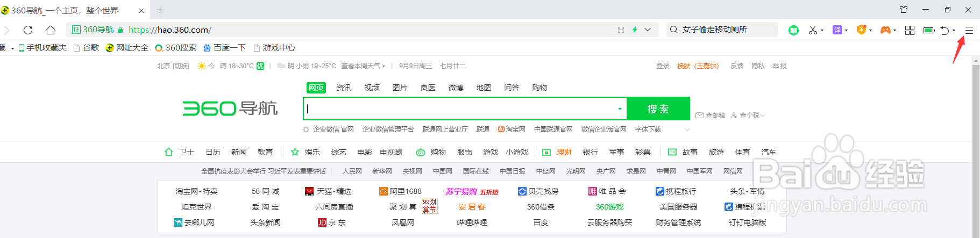This screenshot has width=980, height=238.
Task: Click the 卫士 house icon
Action: [x=169, y=152]
